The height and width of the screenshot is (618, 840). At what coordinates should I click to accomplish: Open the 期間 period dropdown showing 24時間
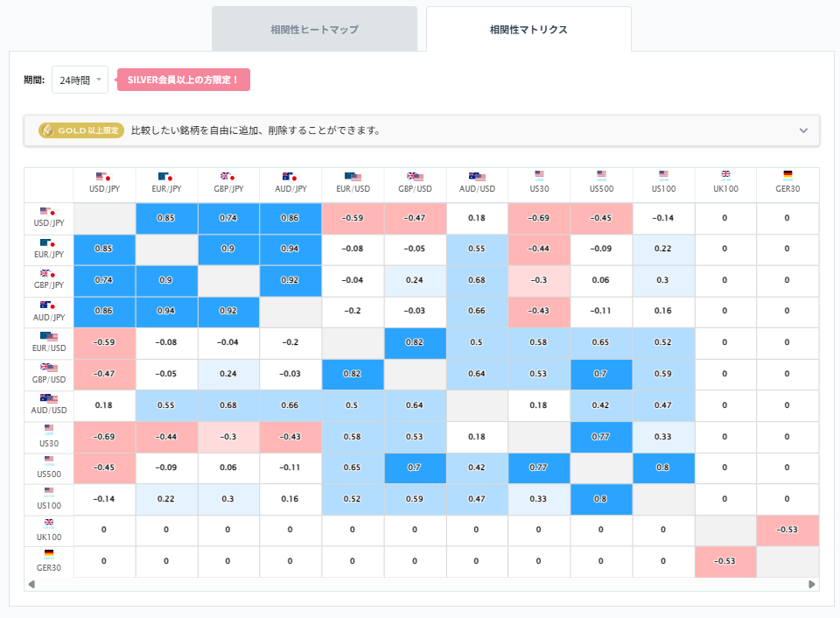79,78
